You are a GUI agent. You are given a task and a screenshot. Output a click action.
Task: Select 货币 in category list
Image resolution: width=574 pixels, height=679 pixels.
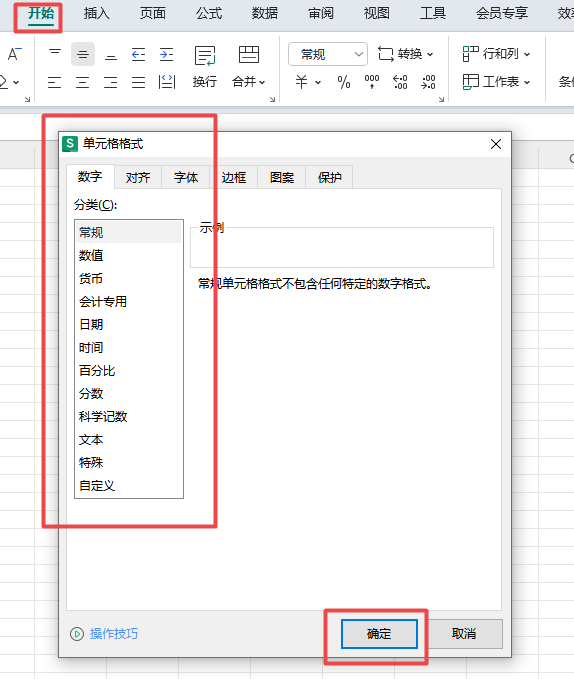click(129, 278)
